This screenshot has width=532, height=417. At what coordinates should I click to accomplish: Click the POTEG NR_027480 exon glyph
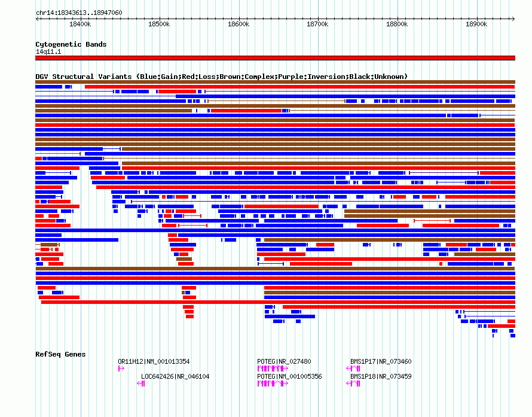click(273, 369)
